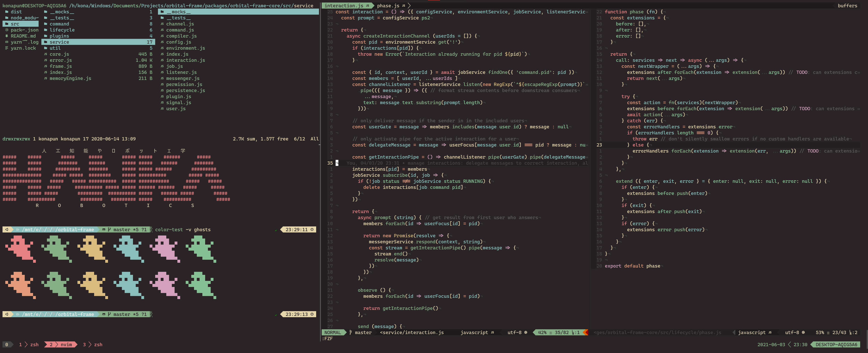Open the lifecycle directory in ranger
868x353 pixels.
[62, 30]
